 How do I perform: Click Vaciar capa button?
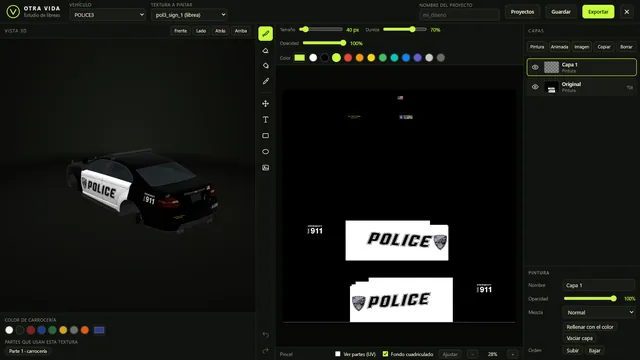580,338
